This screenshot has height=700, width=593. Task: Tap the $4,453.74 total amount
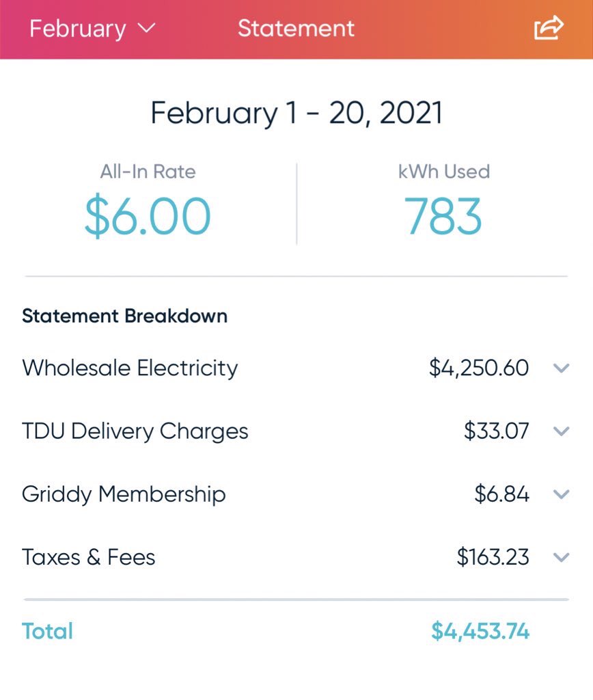(480, 631)
